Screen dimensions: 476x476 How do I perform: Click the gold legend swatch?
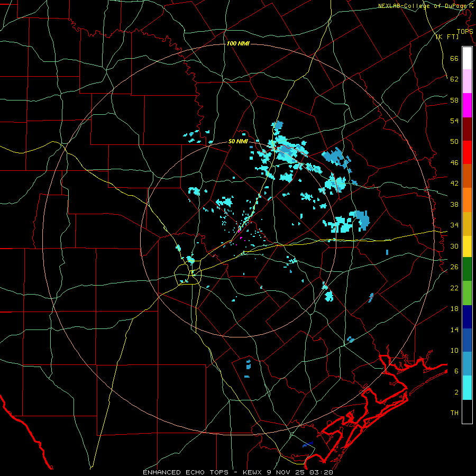(467, 223)
